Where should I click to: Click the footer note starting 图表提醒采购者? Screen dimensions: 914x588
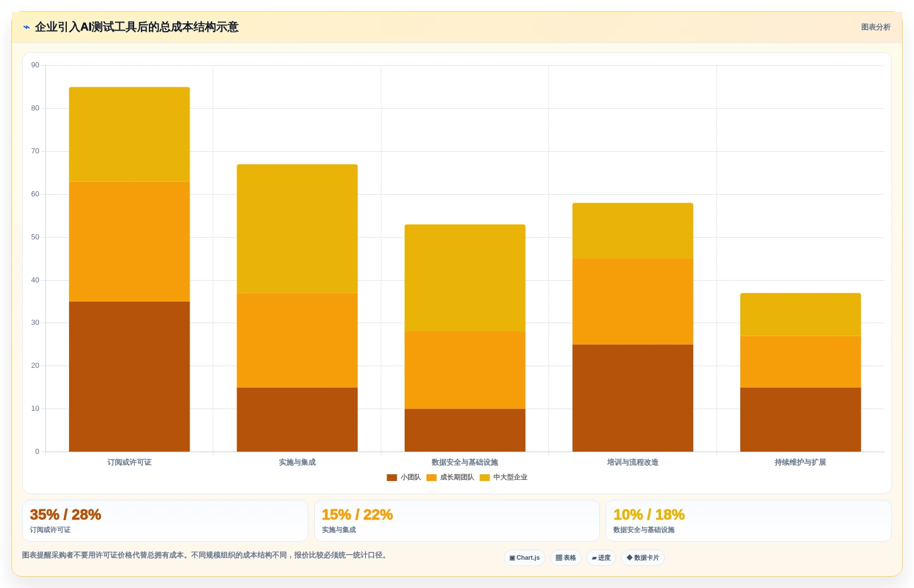[x=206, y=555]
